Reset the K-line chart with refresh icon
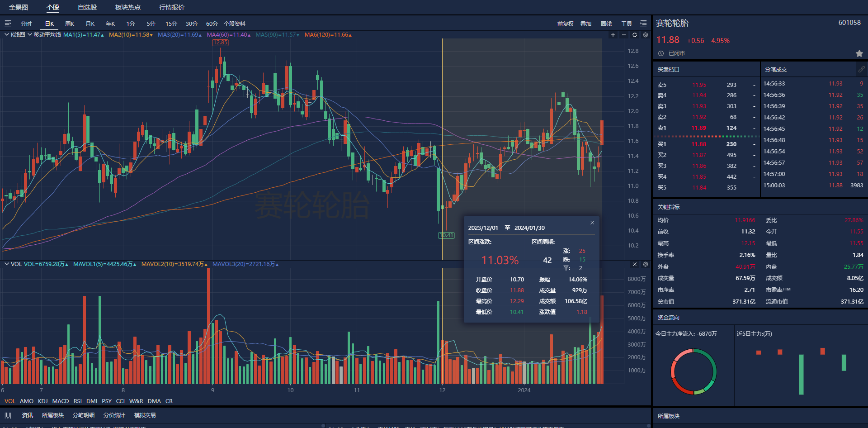Viewport: 868px width, 428px height. click(x=635, y=35)
